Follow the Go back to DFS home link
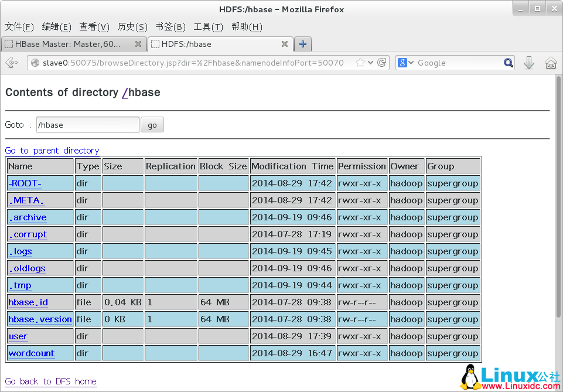The image size is (563, 392). pyautogui.click(x=50, y=381)
